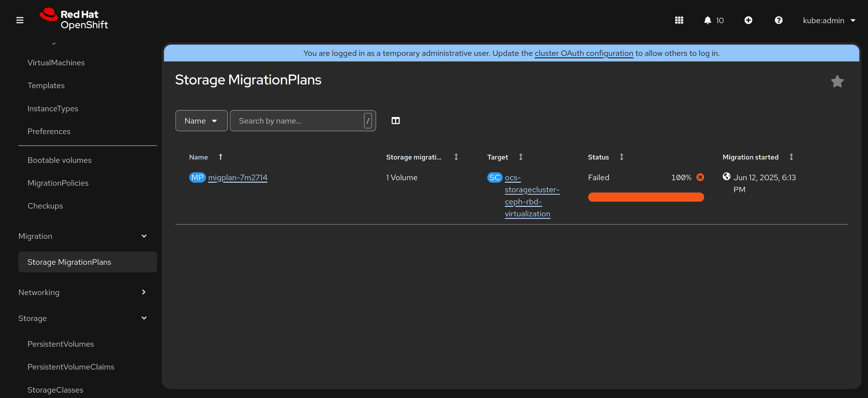This screenshot has width=868, height=398.
Task: Open migplan-7m2714 plan link
Action: 238,177
